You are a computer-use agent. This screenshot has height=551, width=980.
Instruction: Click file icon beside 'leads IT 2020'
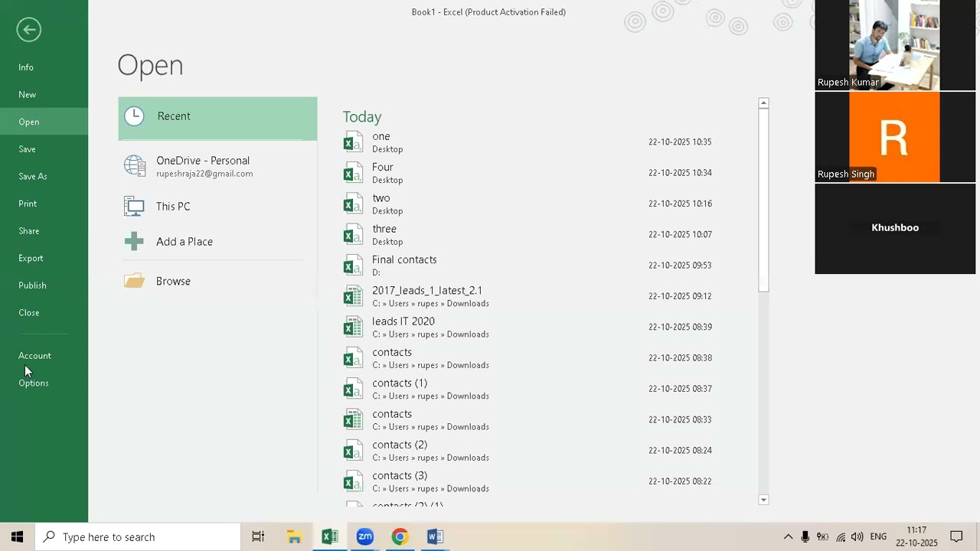(x=353, y=328)
